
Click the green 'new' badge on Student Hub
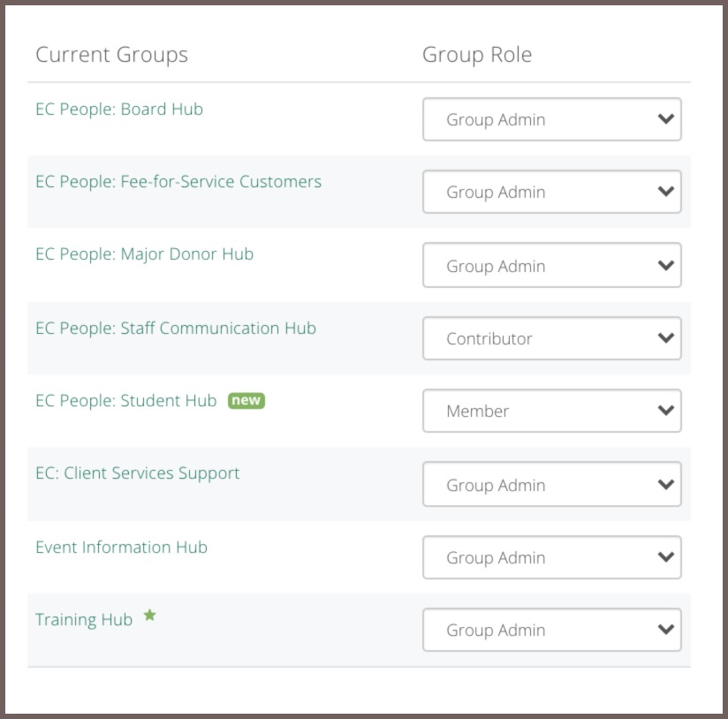click(246, 401)
